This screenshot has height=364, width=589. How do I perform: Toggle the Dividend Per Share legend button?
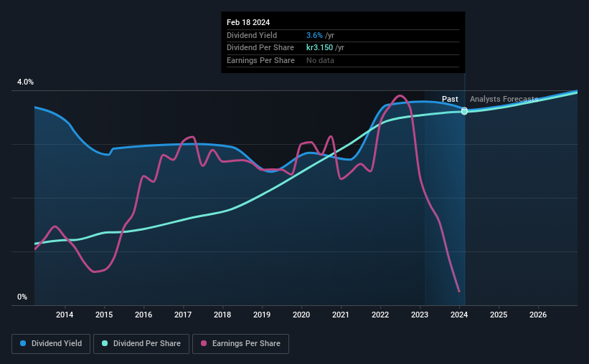141,344
